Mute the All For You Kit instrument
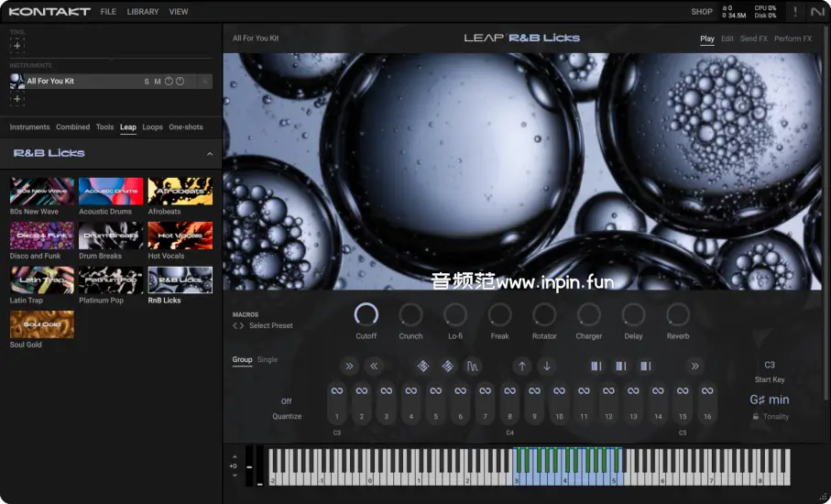Viewport: 831px width, 504px height. [x=158, y=82]
